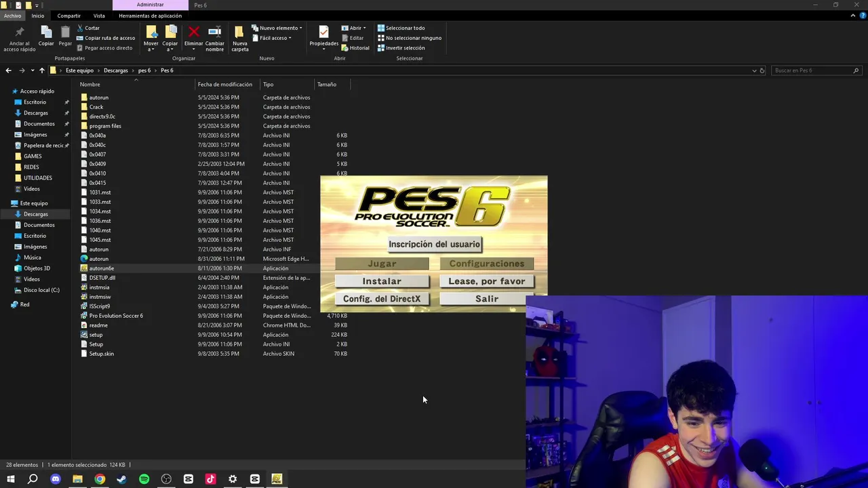
Task: Click the Copiar ribbon icon in Portapapeles
Action: (46, 37)
